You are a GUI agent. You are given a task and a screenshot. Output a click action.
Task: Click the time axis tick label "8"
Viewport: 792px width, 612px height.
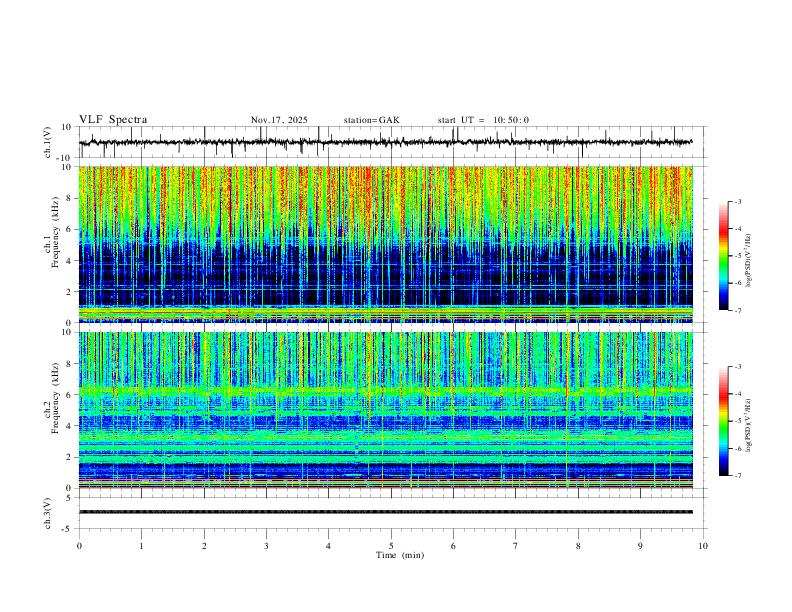(578, 546)
